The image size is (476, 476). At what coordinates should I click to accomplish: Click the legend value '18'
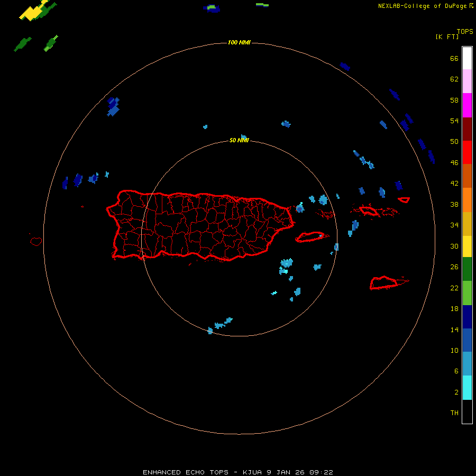click(x=454, y=309)
